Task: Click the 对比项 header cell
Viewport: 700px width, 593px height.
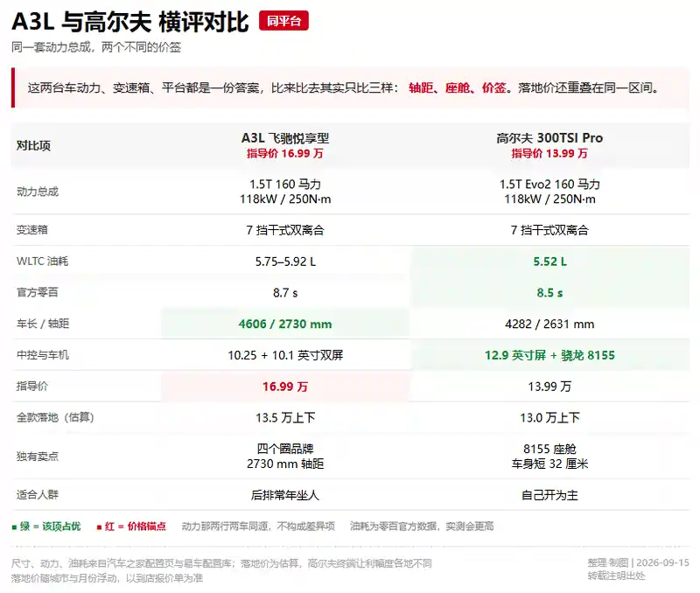Action: [x=33, y=145]
